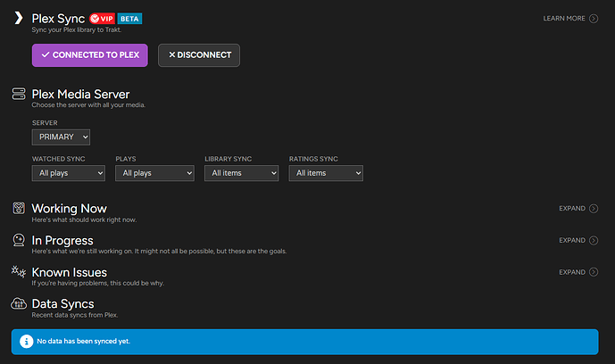The image size is (615, 364).
Task: Click 'Choose the server with all your media.' text
Action: pyautogui.click(x=88, y=105)
